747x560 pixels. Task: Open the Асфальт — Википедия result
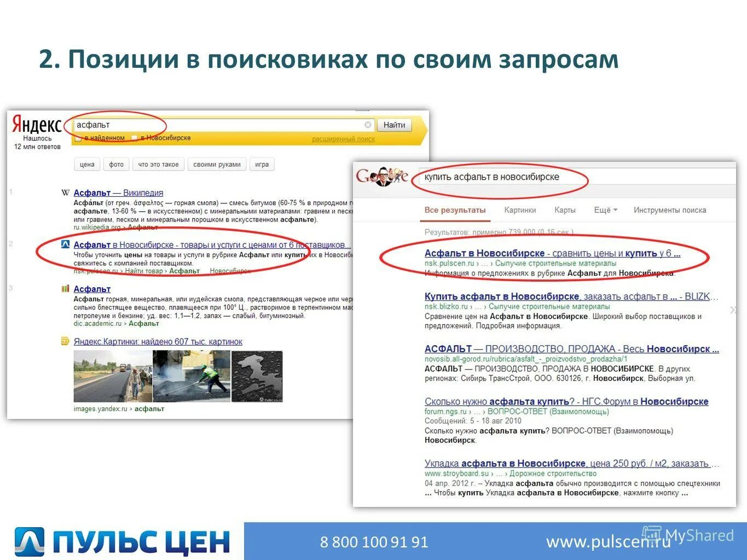coord(118,192)
